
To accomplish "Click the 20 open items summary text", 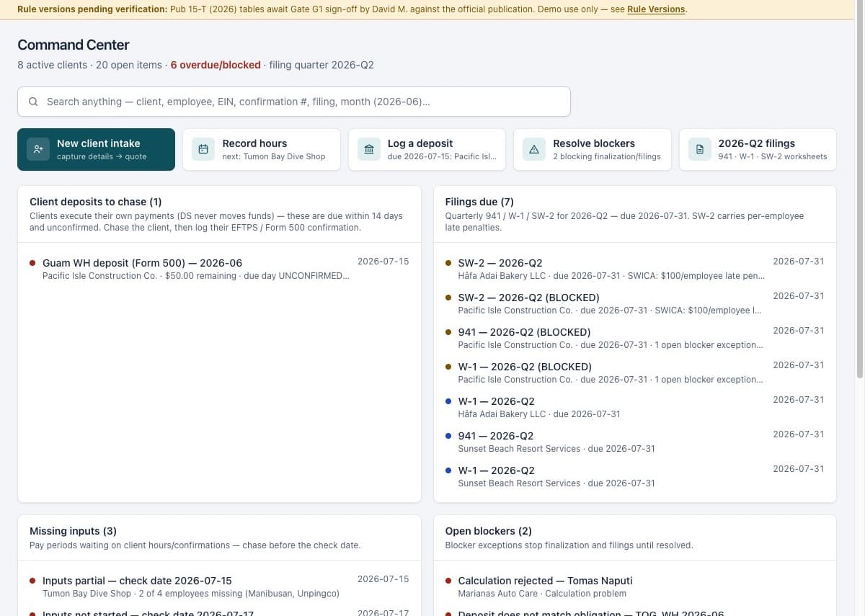I will coord(129,65).
